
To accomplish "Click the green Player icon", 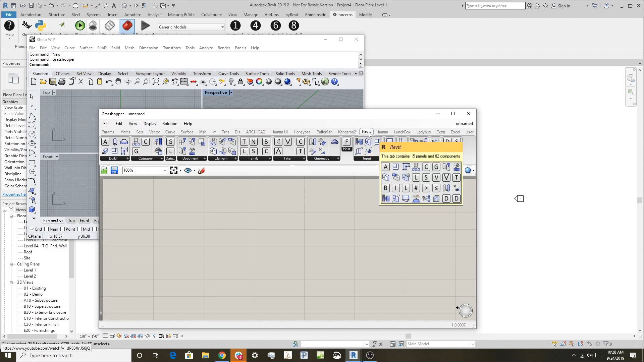I will [x=80, y=26].
